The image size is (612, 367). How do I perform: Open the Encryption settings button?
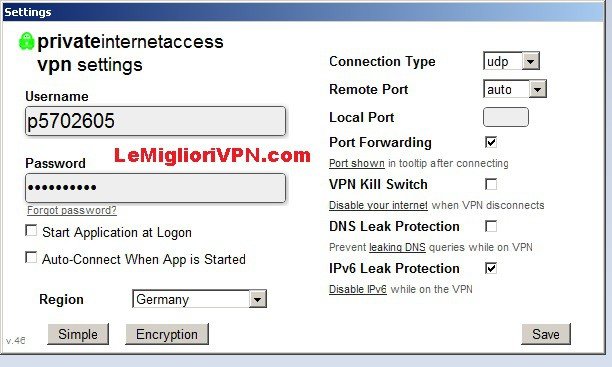click(x=167, y=334)
